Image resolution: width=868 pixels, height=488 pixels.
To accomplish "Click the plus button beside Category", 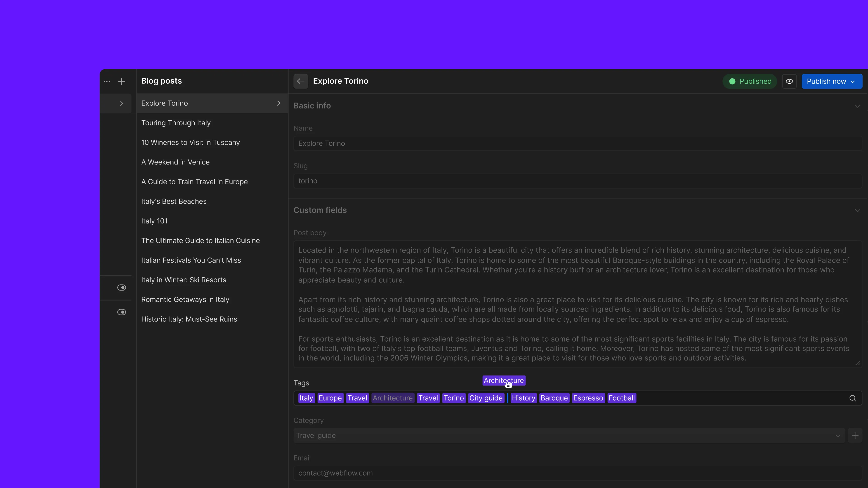I will pyautogui.click(x=855, y=435).
